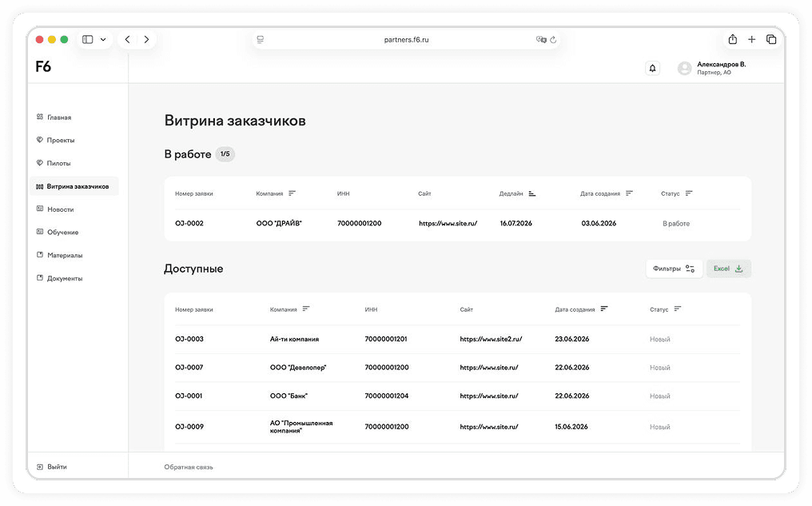
Task: Open the browser share menu
Action: click(733, 39)
